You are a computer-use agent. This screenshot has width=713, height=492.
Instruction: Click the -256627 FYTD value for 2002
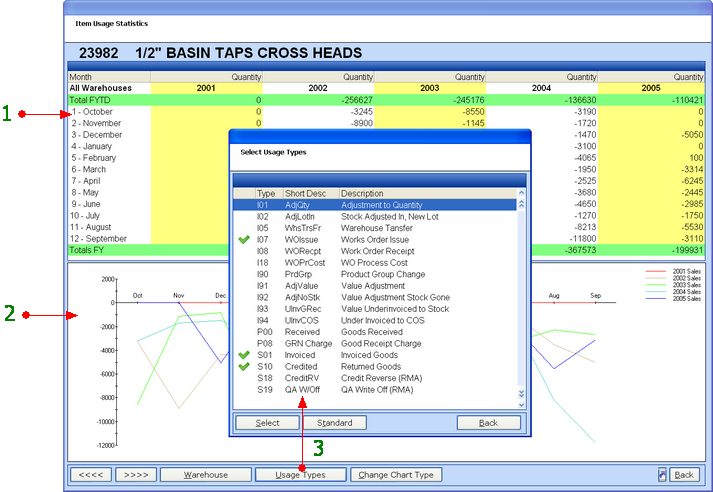tap(357, 100)
